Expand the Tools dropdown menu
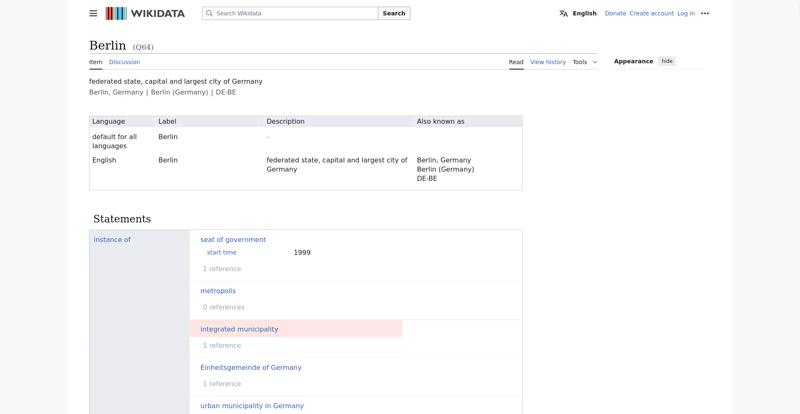Image resolution: width=800 pixels, height=414 pixels. click(x=584, y=62)
